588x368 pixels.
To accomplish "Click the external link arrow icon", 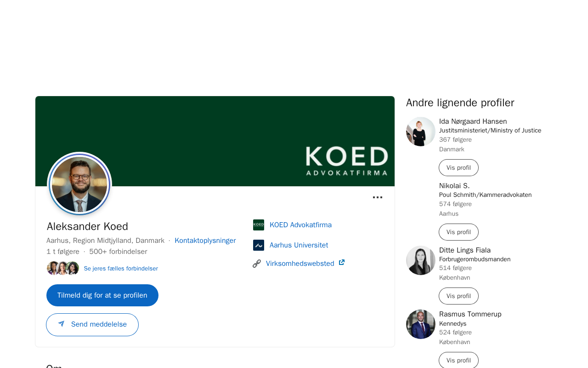I will tap(342, 263).
